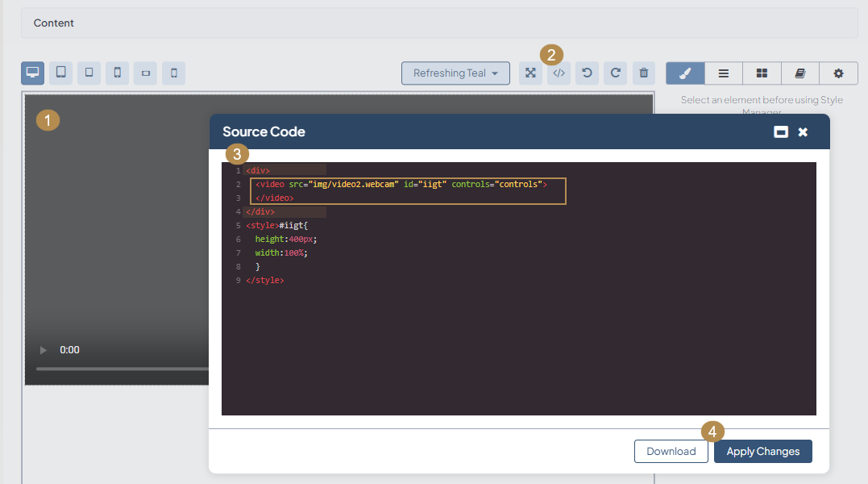This screenshot has width=868, height=484.
Task: Redo the last change
Action: click(x=615, y=73)
